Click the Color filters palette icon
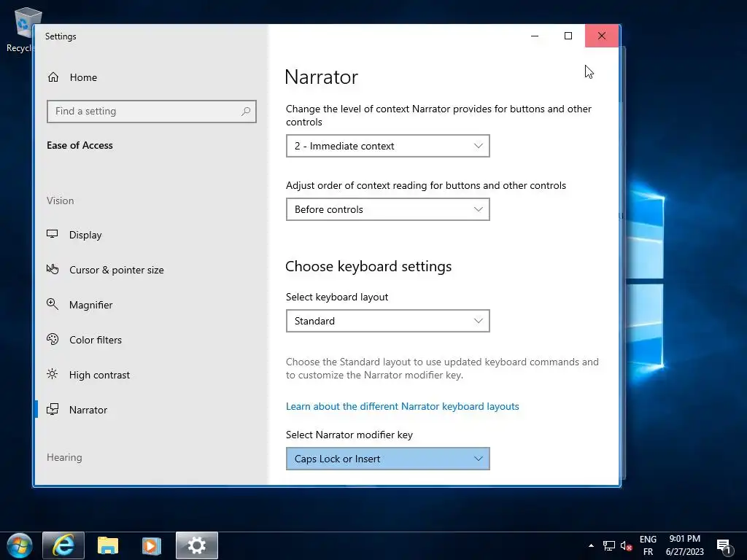Image resolution: width=747 pixels, height=560 pixels. [x=53, y=340]
